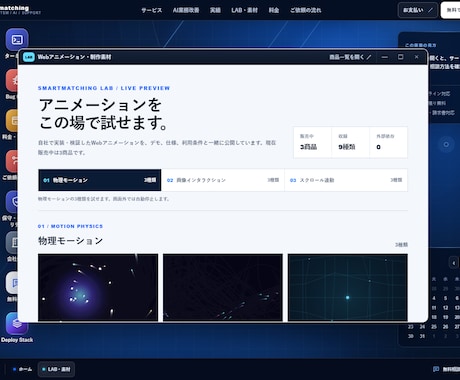Click the 01 / MOTION PHYSICS section label
460x380 pixels.
coord(70,226)
